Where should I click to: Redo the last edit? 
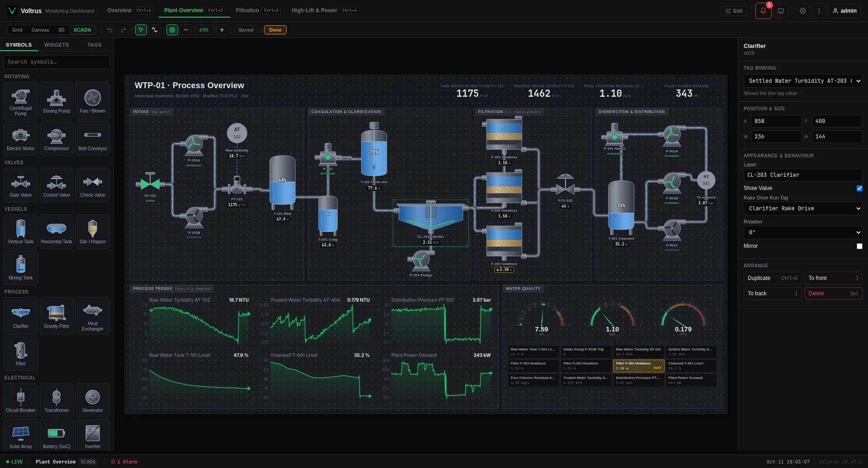tap(123, 30)
